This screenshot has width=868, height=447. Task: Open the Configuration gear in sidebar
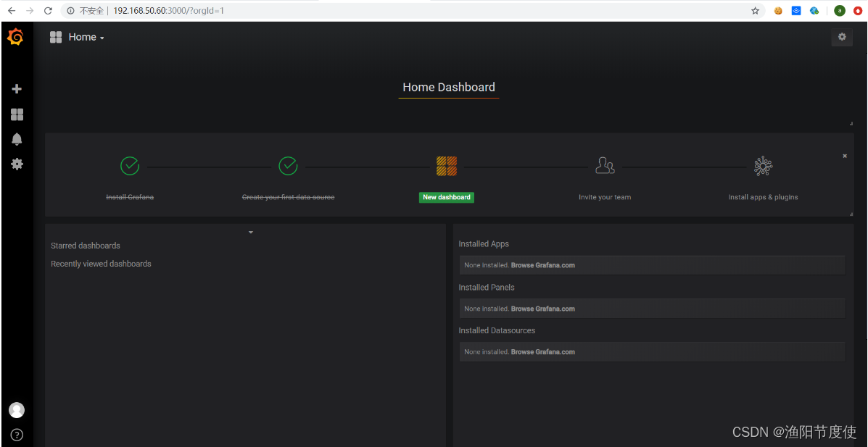pos(17,164)
